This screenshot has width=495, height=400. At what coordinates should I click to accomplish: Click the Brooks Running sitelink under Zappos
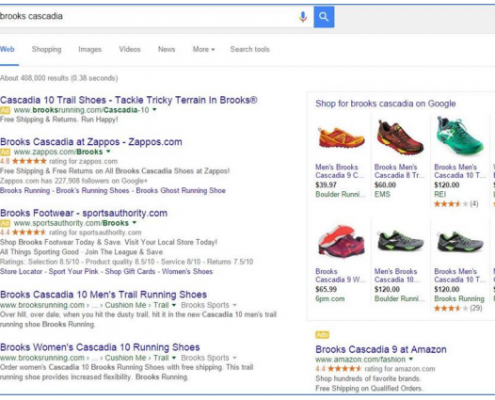pos(25,190)
